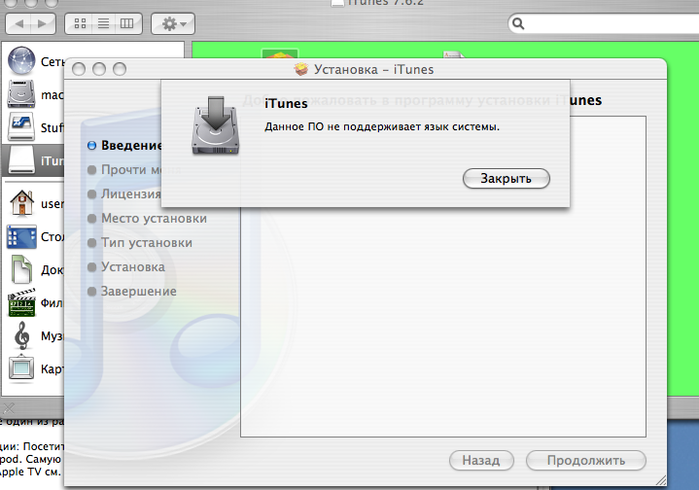The height and width of the screenshot is (490, 699).
Task: Click the Назад button in the installer
Action: point(481,460)
